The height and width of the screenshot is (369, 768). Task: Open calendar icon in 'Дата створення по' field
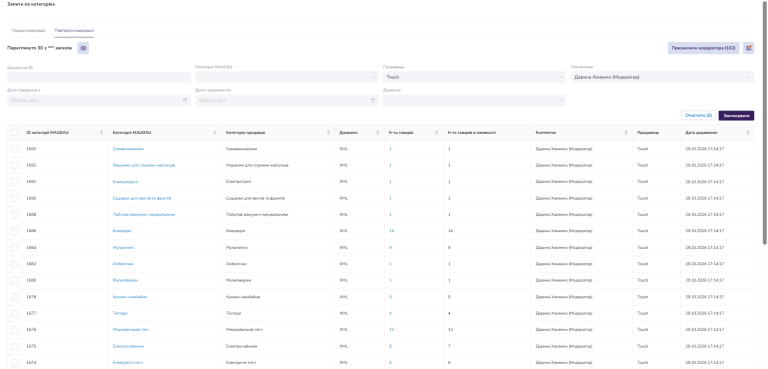[373, 100]
